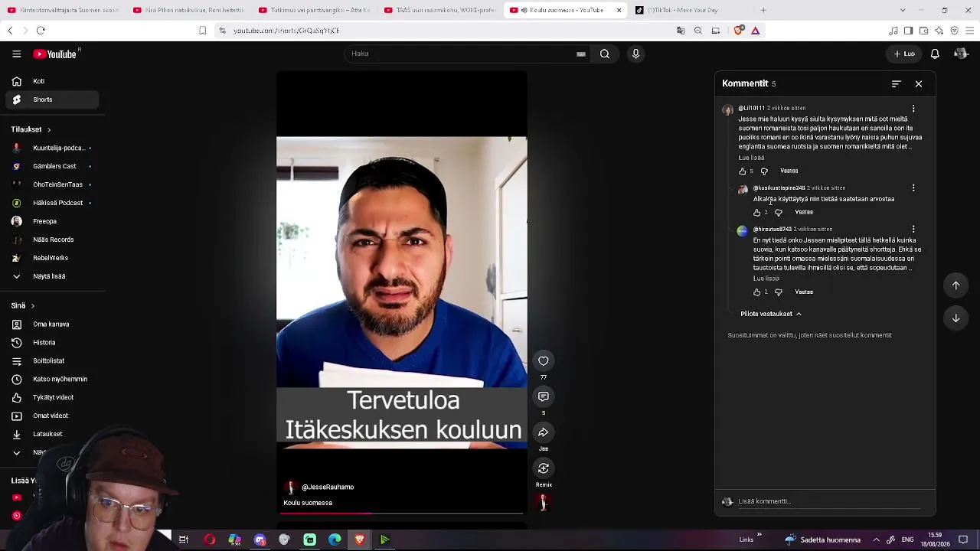980x551 pixels.
Task: Click the search magnifier button
Action: (605, 54)
